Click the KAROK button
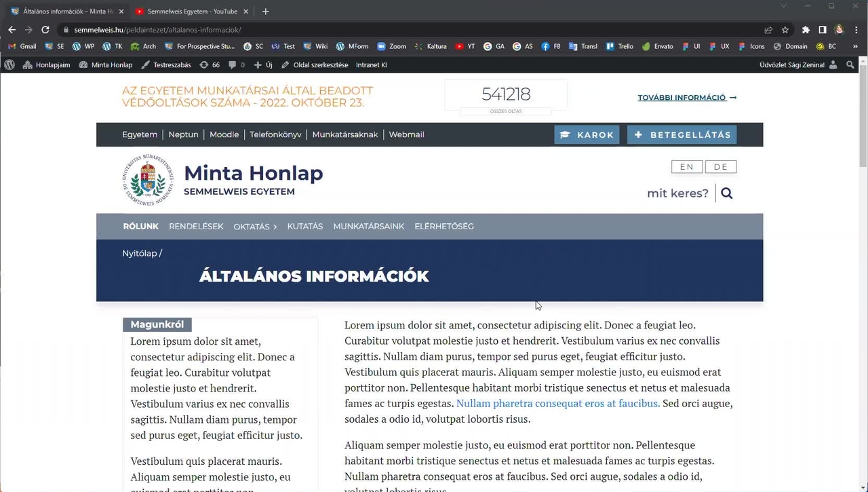 tap(587, 134)
